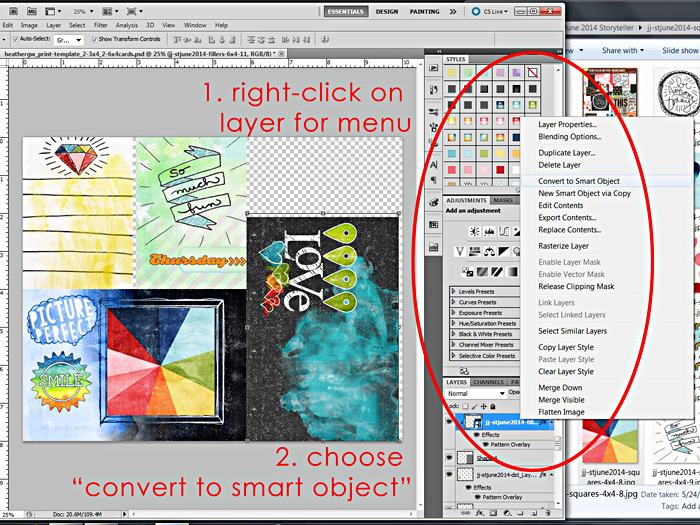Open the Paragraph panel from the dock
Screen dimensions: 700x525
pyautogui.click(x=433, y=180)
